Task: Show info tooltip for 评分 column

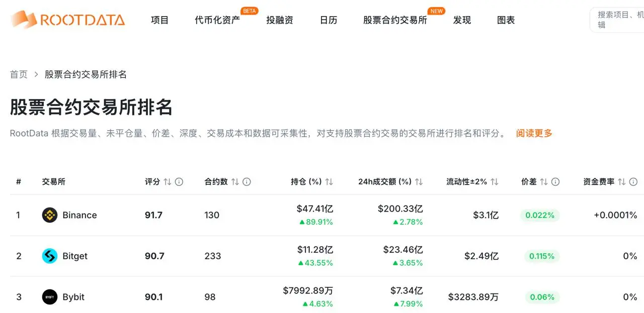Action: [x=179, y=182]
